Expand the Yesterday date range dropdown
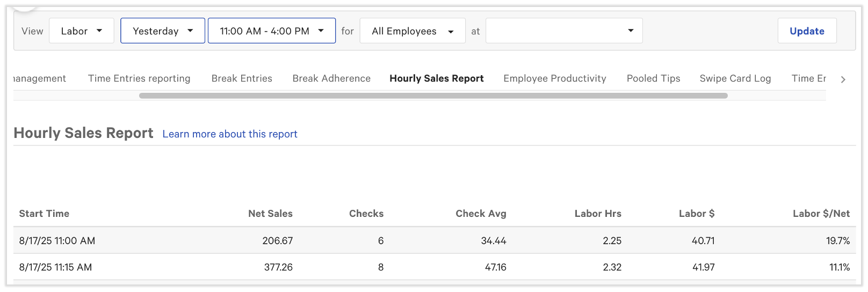The image size is (868, 292). coord(162,31)
